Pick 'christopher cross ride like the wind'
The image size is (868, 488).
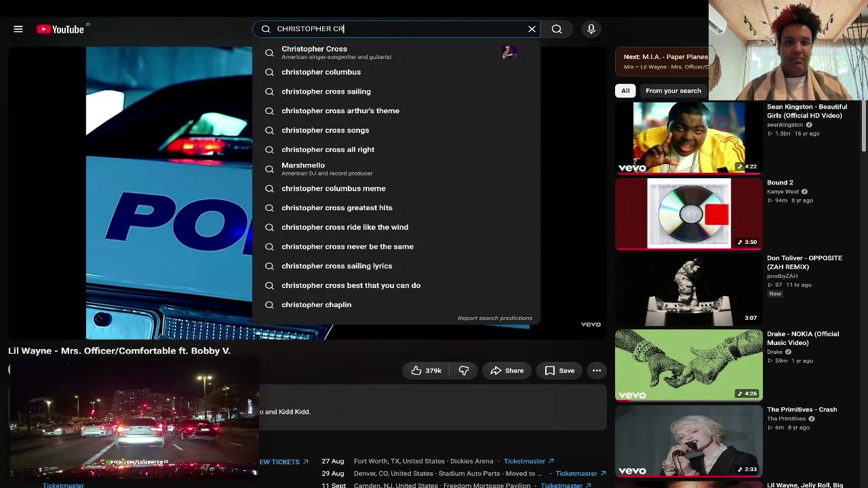(396, 227)
